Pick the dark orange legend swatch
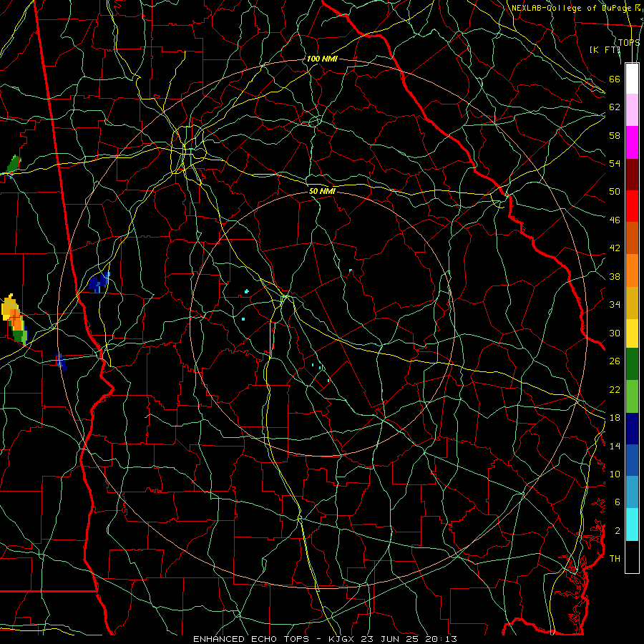 click(632, 238)
